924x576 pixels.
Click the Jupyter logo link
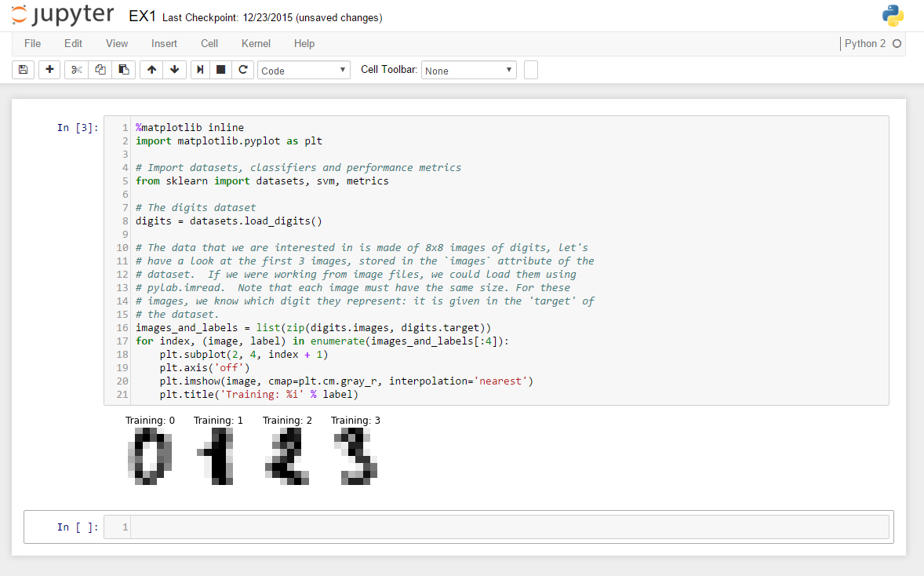[62, 16]
